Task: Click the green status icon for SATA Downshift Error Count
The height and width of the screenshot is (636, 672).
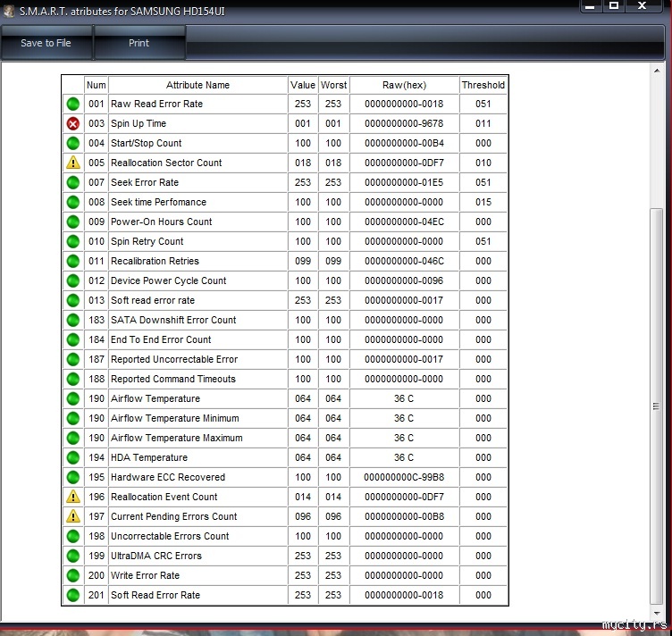Action: pos(73,320)
